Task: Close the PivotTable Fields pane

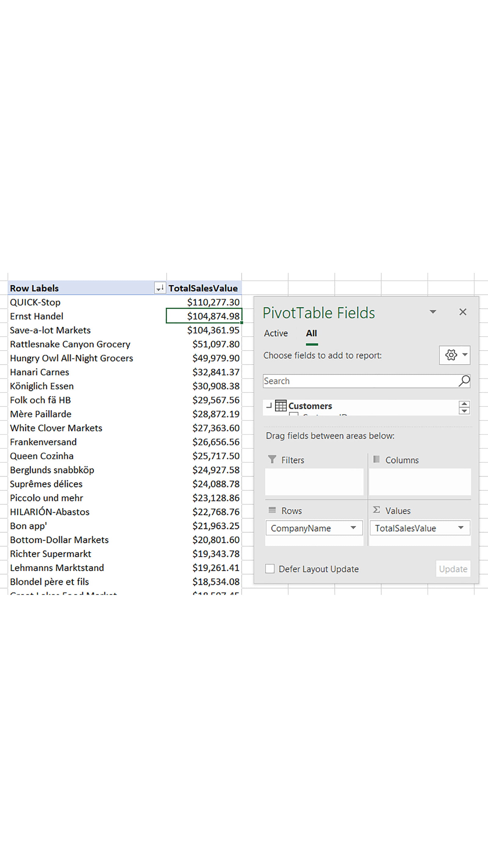Action: pos(463,312)
